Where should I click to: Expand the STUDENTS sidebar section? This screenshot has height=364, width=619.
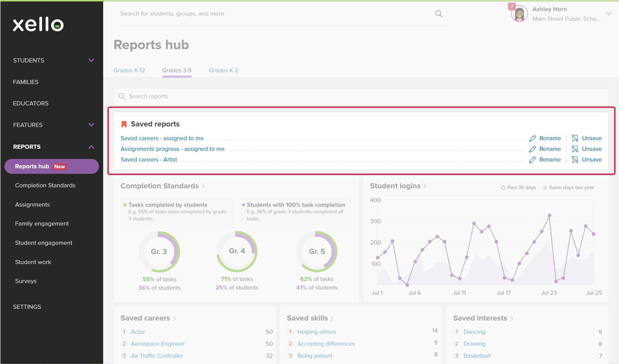click(91, 60)
